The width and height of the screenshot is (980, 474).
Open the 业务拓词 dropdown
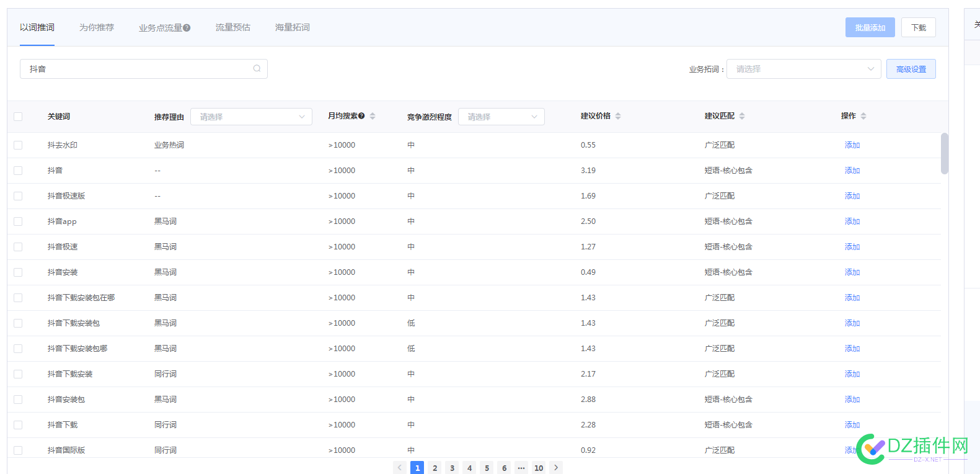tap(803, 69)
